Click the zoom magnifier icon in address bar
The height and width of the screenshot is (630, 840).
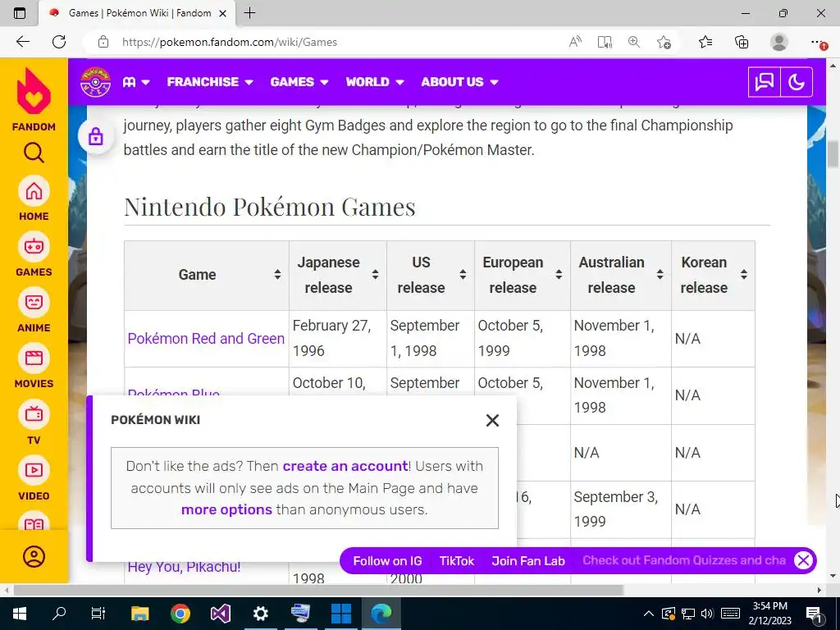[x=634, y=42]
